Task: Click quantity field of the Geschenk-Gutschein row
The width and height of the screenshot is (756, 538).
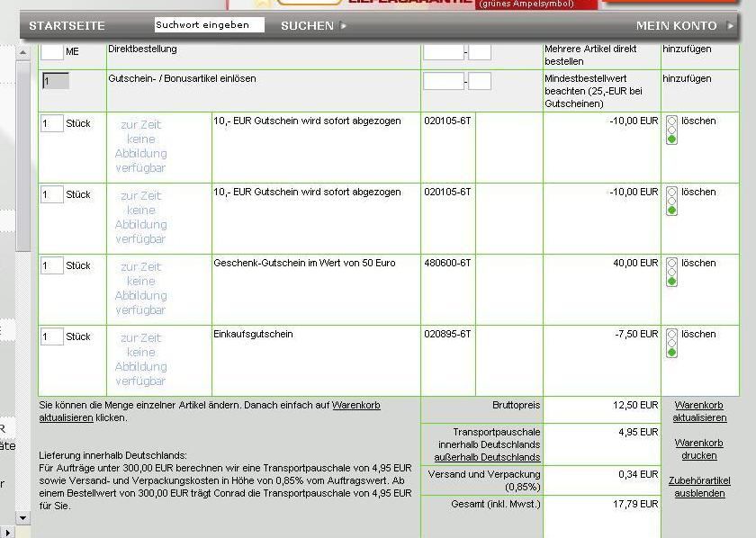Action: pos(52,265)
